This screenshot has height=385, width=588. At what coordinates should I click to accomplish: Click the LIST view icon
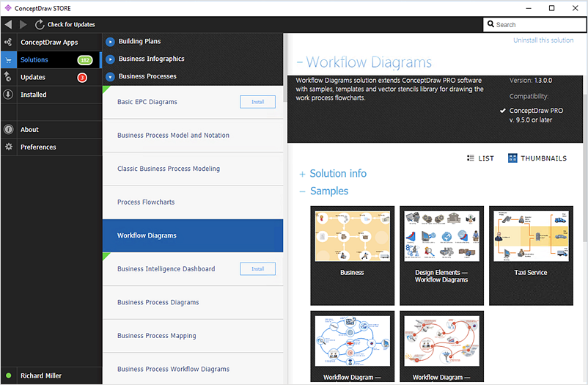470,158
